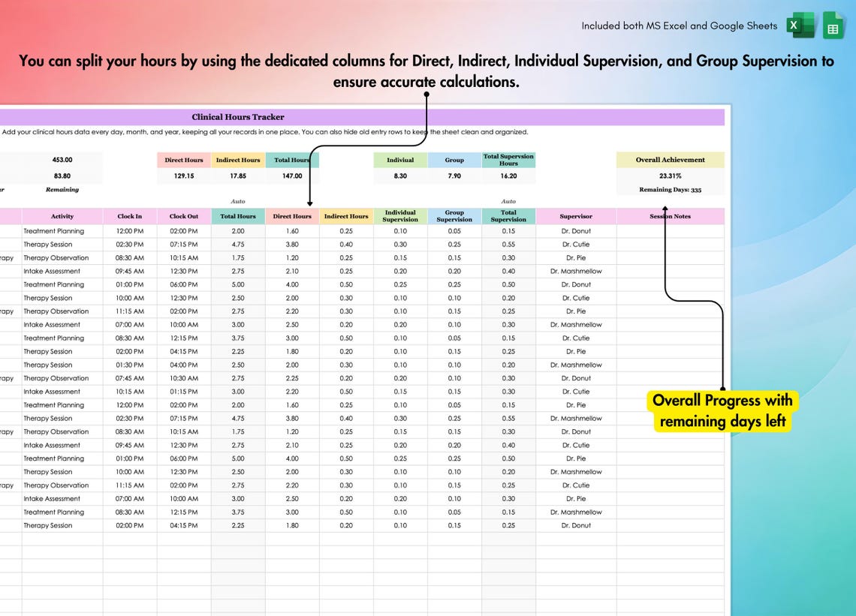Viewport: 856px width, 616px height.
Task: Select Dr. Donut in the 01:00 PM row
Action: (x=576, y=284)
